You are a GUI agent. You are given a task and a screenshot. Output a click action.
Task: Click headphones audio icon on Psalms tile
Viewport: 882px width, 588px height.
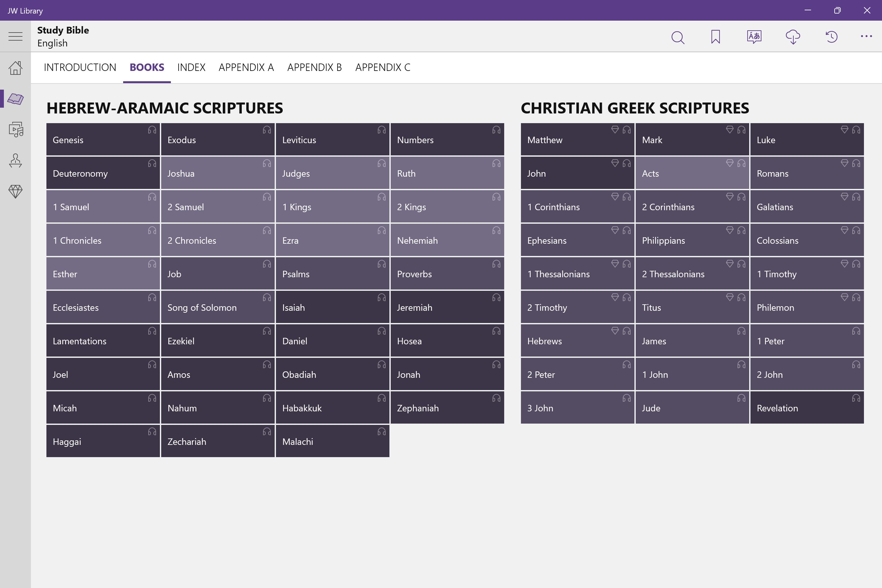[381, 264]
